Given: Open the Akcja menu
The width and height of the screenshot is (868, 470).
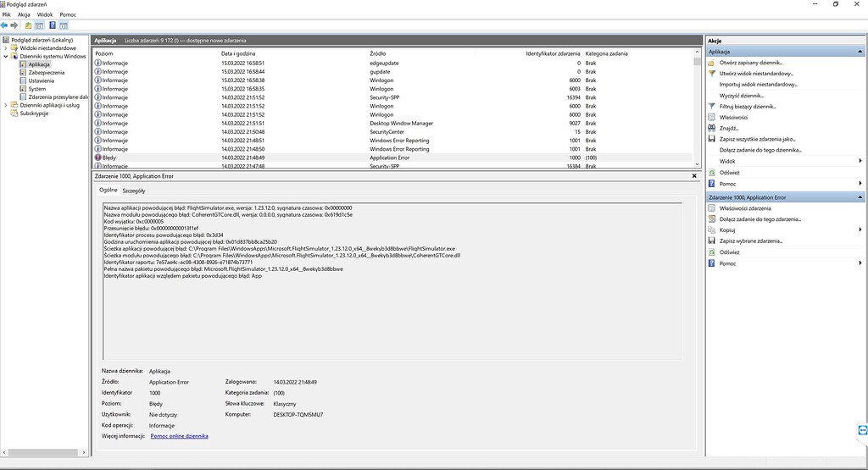Looking at the screenshot, I should [24, 14].
